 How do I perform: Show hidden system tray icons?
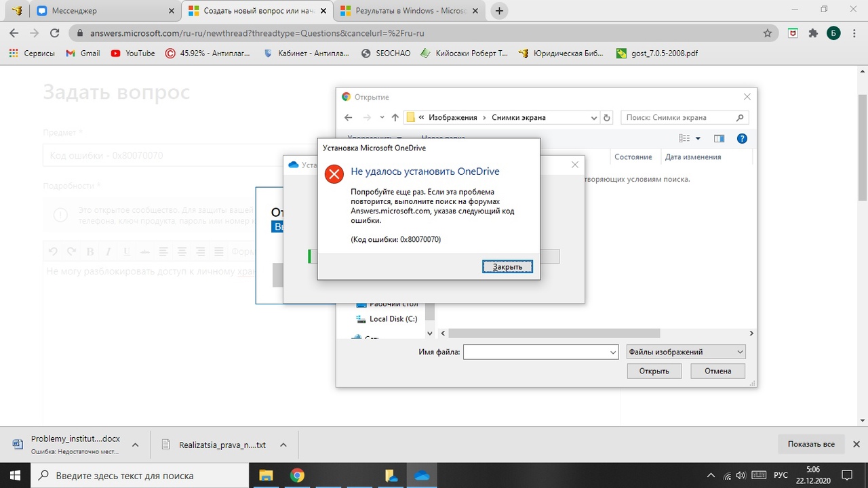(711, 475)
